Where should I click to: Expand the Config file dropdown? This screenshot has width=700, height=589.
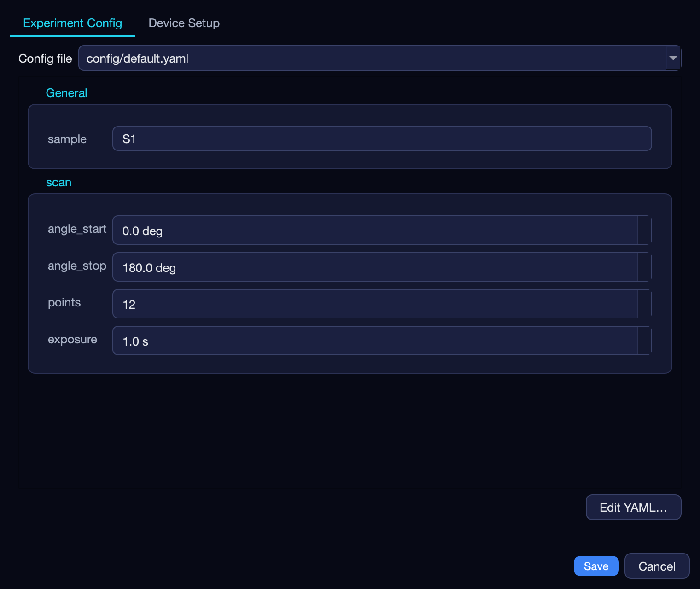click(x=380, y=58)
